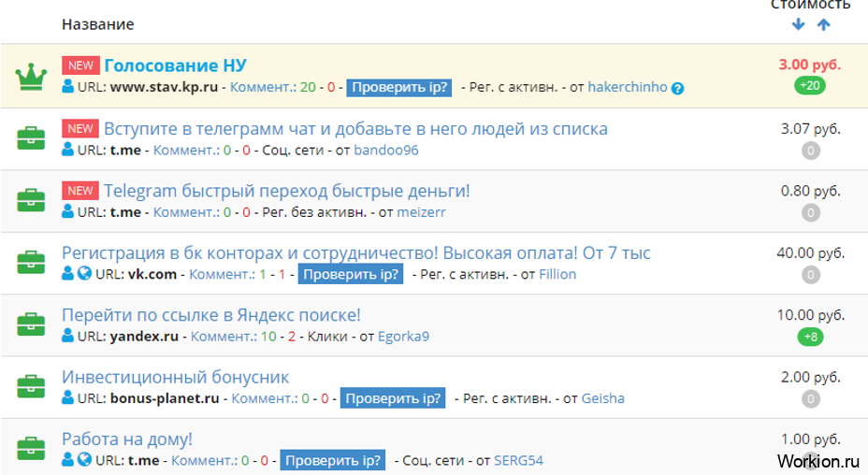This screenshot has height=475, width=868.
Task: Click briefcase icon of Работа на дому row
Action: (31, 449)
